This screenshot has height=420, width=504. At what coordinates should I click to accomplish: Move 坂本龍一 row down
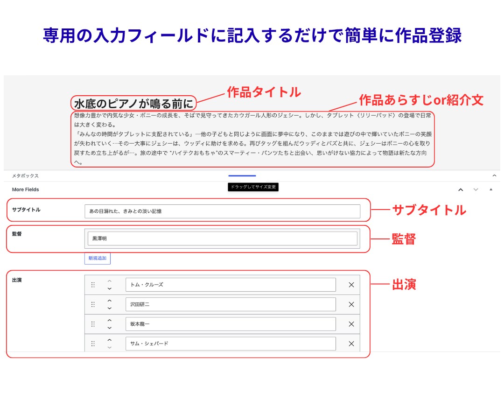[x=110, y=328]
